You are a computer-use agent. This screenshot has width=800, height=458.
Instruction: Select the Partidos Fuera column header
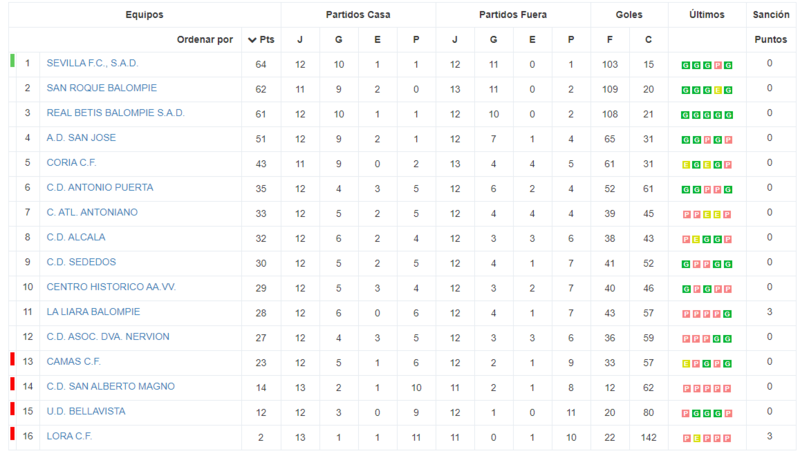pos(513,15)
